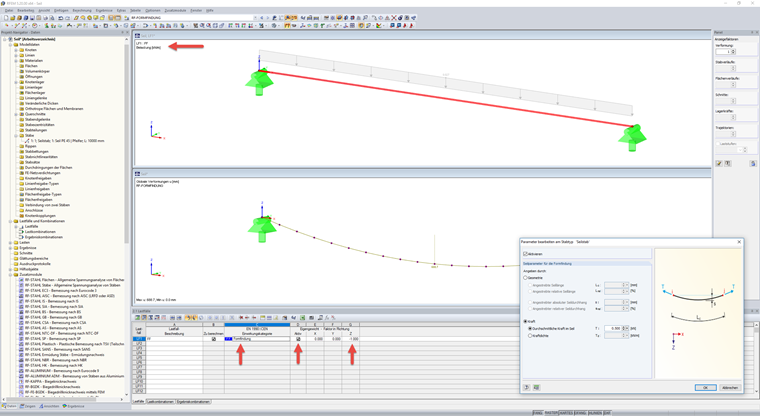Toggle DXF in the status bar
Image resolution: width=760 pixels, height=416 pixels.
pos(607,413)
